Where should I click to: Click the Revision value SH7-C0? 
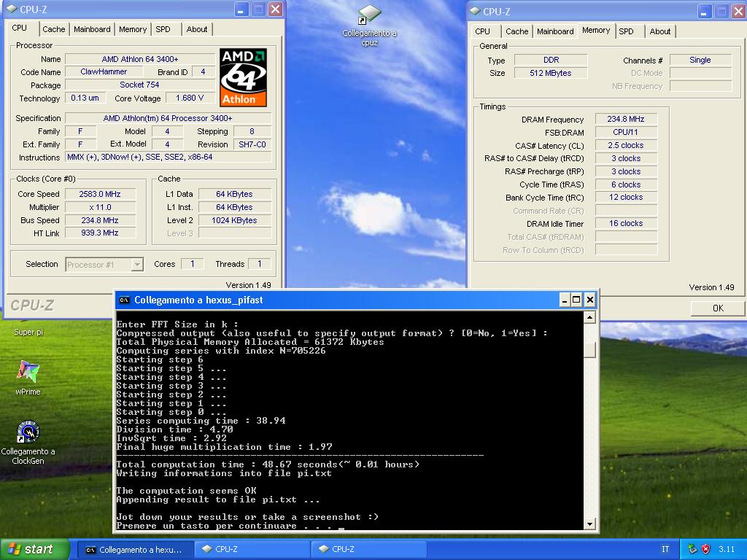[252, 144]
